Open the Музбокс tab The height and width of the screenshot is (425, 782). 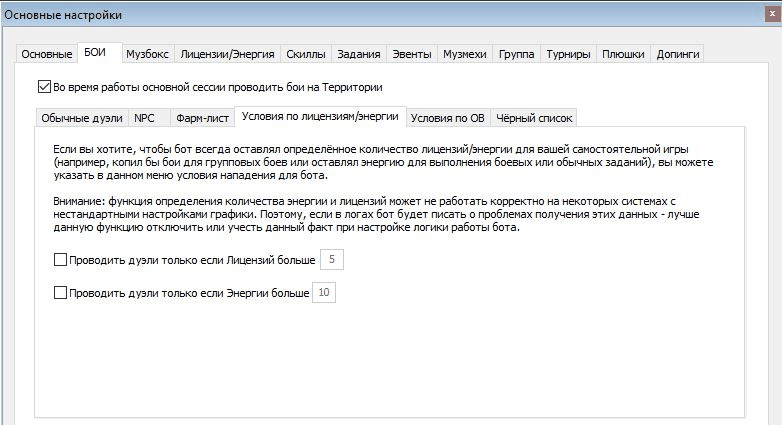[x=147, y=54]
